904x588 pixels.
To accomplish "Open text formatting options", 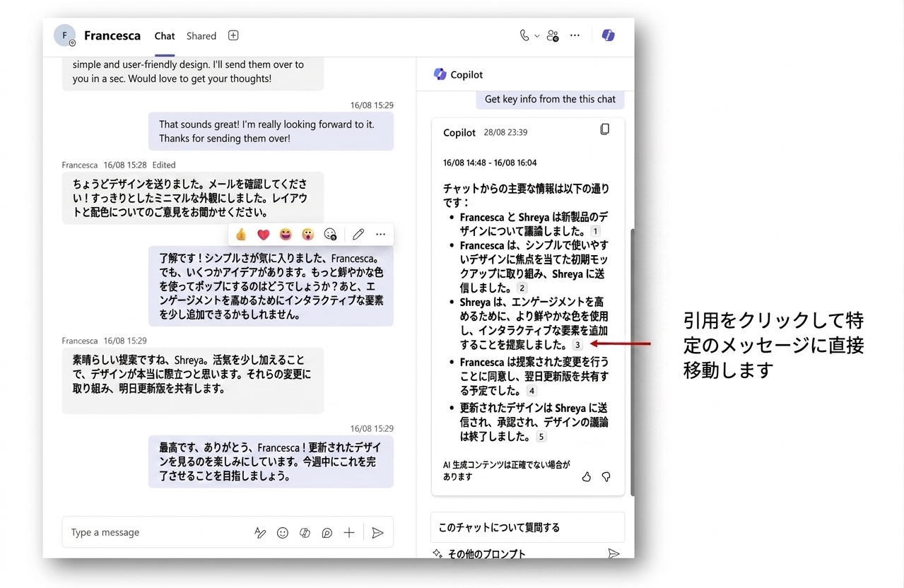I will 260,533.
